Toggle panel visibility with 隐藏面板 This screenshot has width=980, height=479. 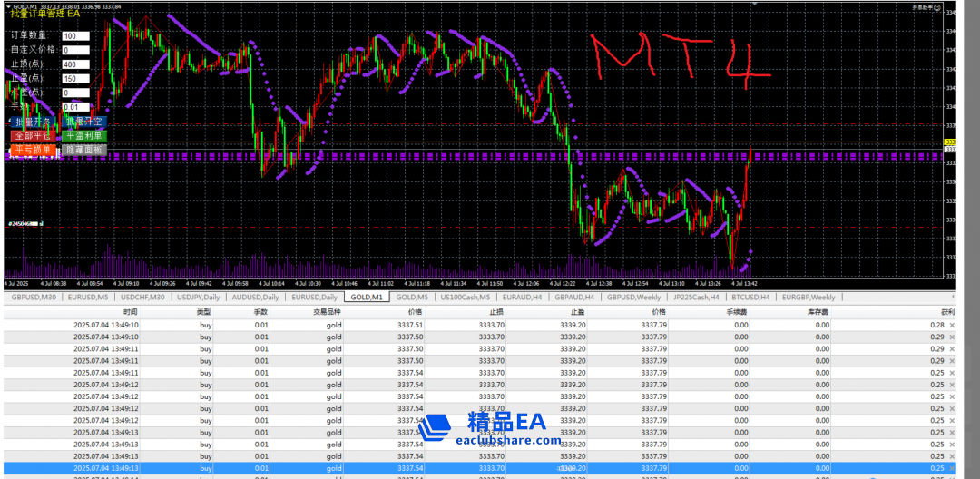[84, 150]
